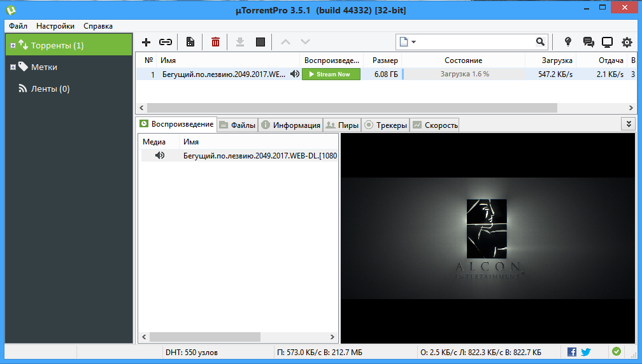Sort by Состояние column header
642x364 pixels.
tap(463, 60)
